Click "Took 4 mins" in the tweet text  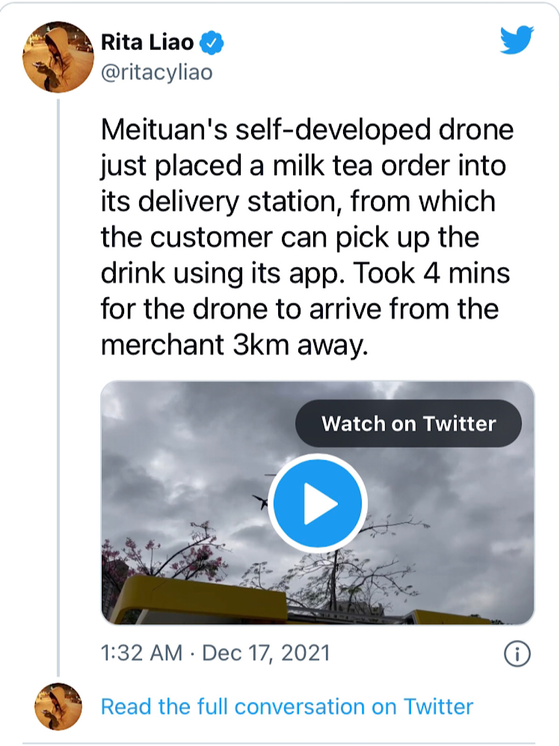pos(432,273)
